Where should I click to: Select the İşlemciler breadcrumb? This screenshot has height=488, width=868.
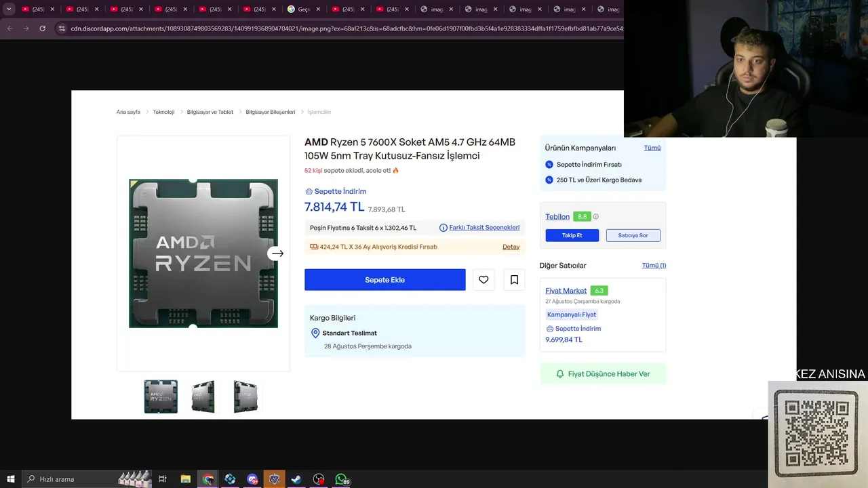[x=319, y=112]
